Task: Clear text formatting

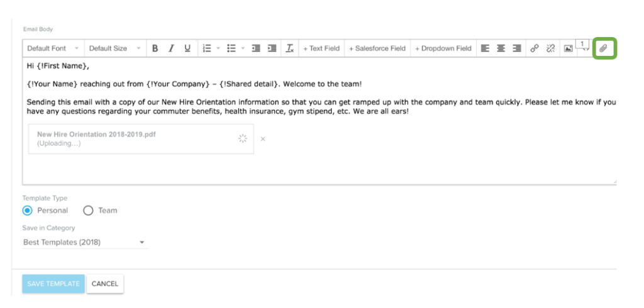Action: pyautogui.click(x=289, y=48)
